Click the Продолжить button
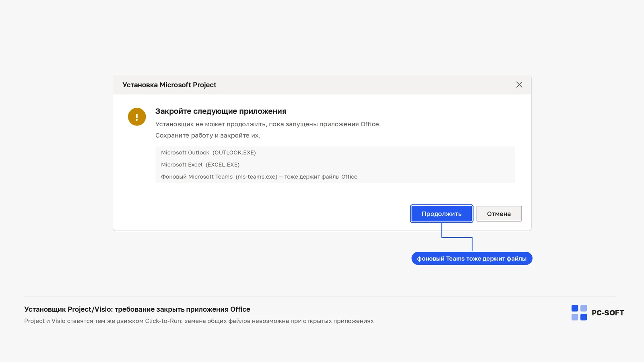The height and width of the screenshot is (362, 644). pos(442,214)
